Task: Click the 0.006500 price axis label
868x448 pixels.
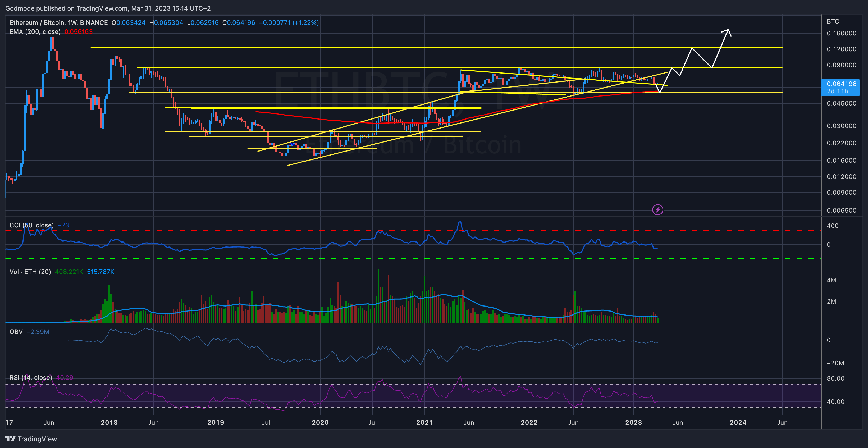Action: (x=841, y=210)
